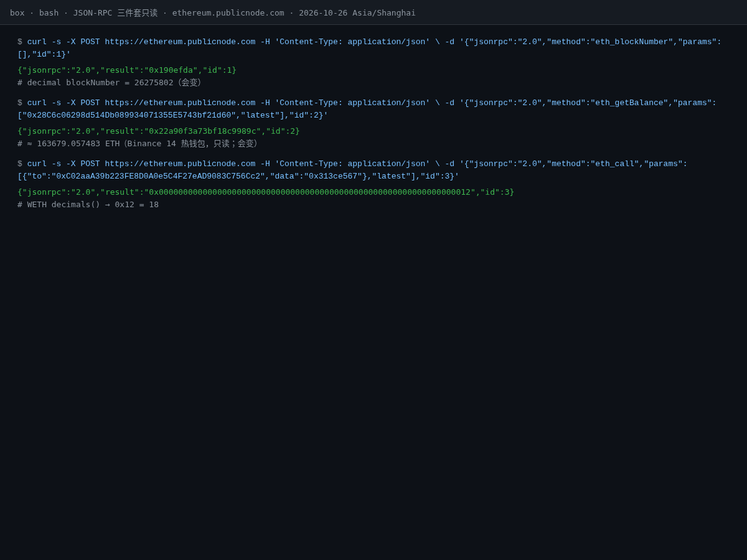Select the result "0x22a90f3a73bf18c9989c" response line
The height and width of the screenshot is (560, 747).
159,131
